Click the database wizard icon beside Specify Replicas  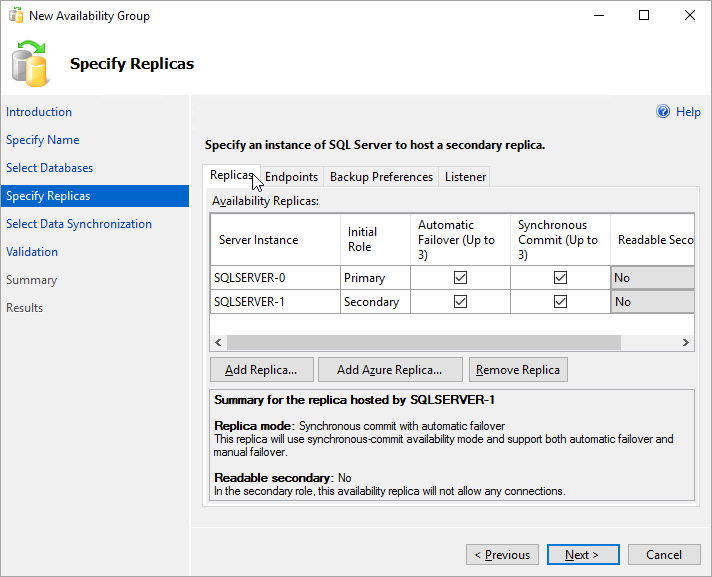(x=29, y=63)
